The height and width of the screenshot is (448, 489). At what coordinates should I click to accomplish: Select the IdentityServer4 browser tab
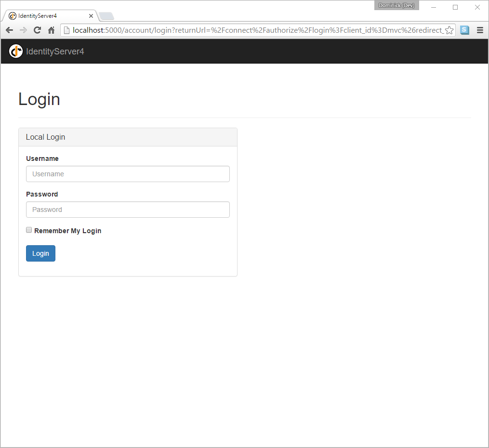(50, 16)
